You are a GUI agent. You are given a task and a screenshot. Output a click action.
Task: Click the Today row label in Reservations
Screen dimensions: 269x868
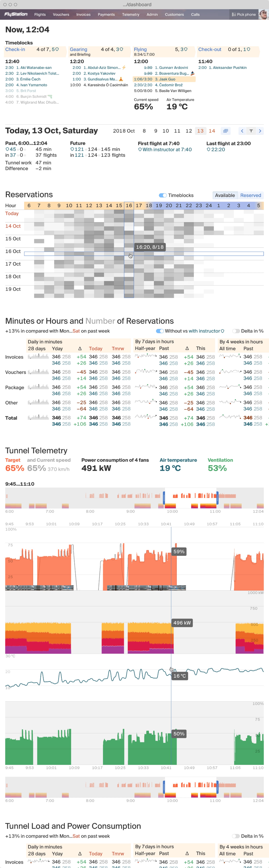[x=12, y=214]
